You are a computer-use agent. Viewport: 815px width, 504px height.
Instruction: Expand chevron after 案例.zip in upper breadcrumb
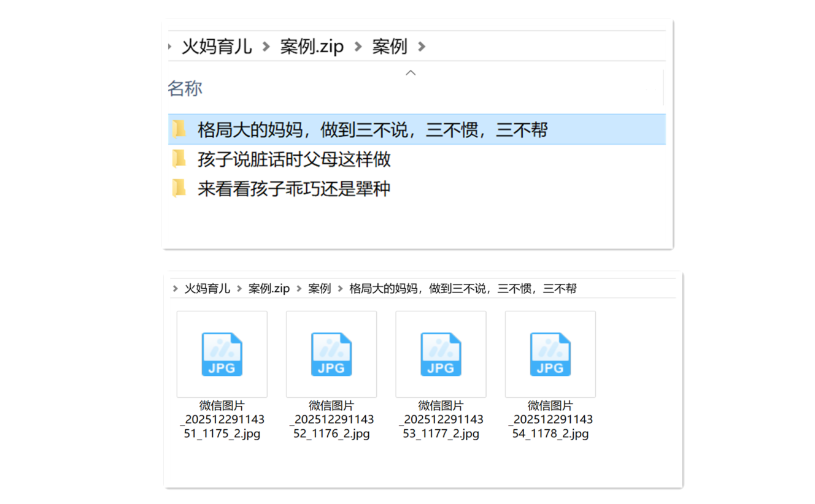coord(358,47)
